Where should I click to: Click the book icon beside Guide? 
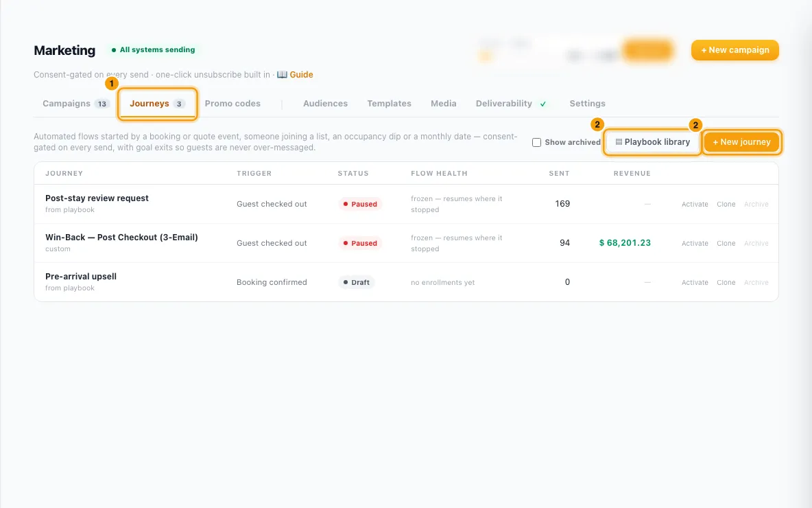[x=282, y=75]
